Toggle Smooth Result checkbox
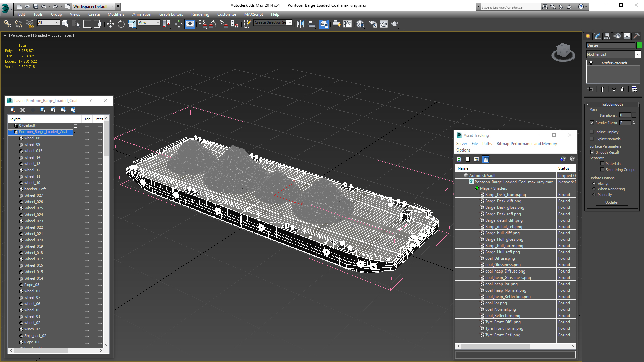This screenshot has height=362, width=644. (592, 152)
